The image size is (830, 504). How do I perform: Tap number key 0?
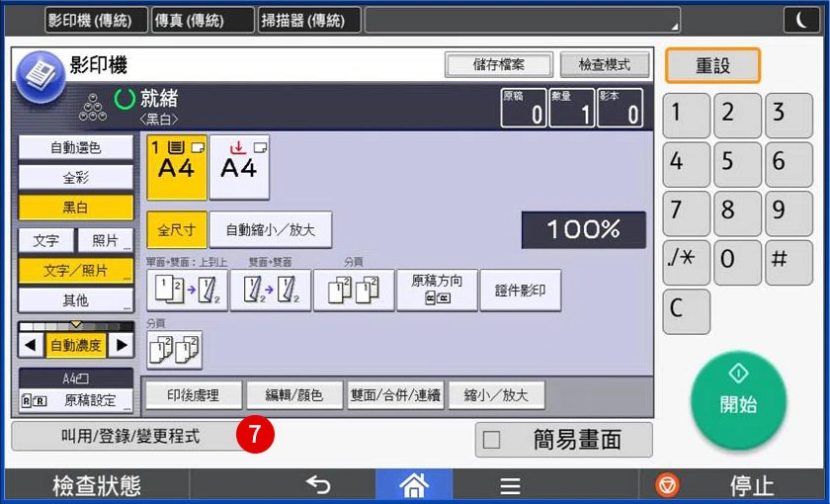coord(737,263)
